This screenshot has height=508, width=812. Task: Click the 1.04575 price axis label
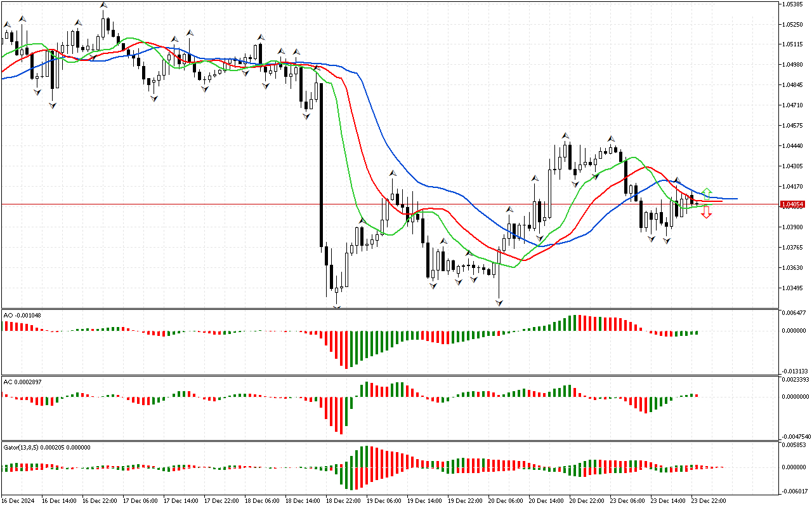794,126
